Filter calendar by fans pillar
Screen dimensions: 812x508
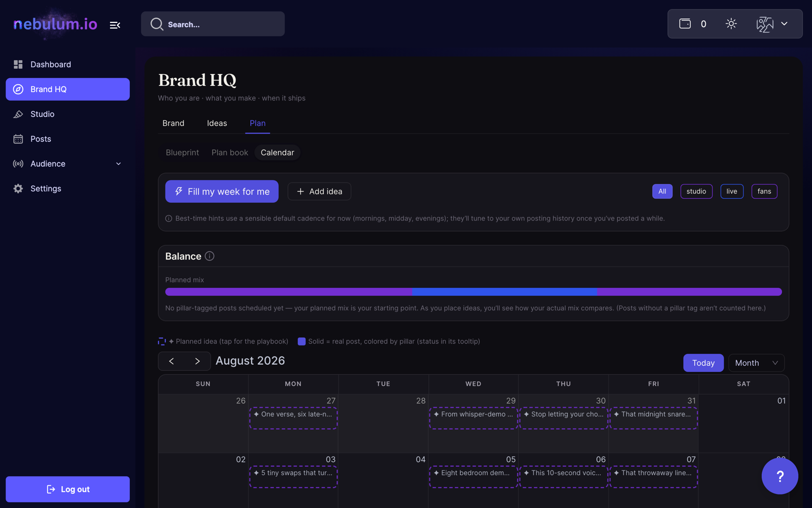click(764, 192)
